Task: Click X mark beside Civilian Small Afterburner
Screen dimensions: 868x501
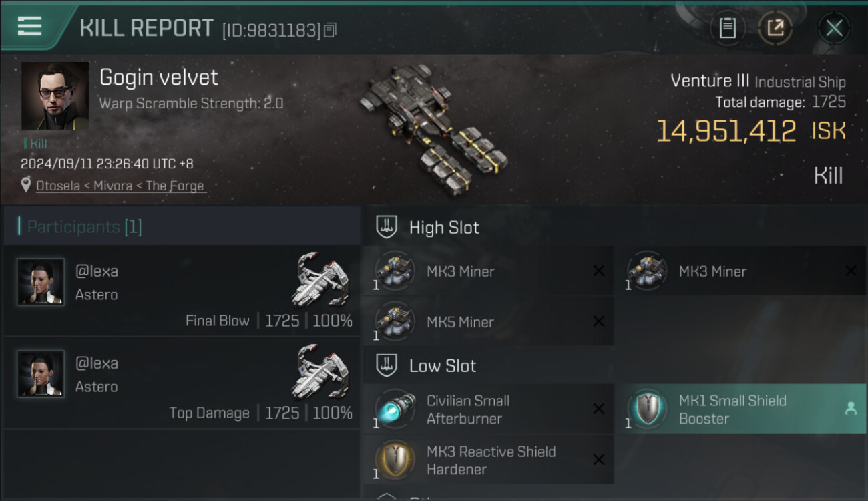Action: tap(599, 409)
